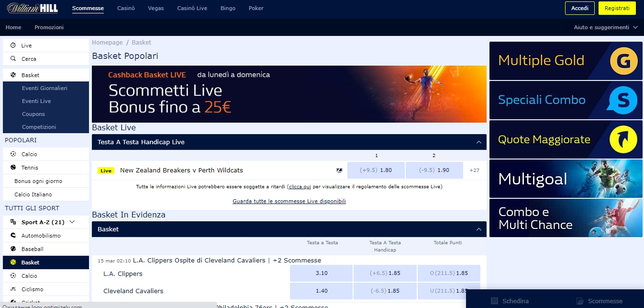Collapse the Basket In Evidenza section
644x308 pixels.
478,229
